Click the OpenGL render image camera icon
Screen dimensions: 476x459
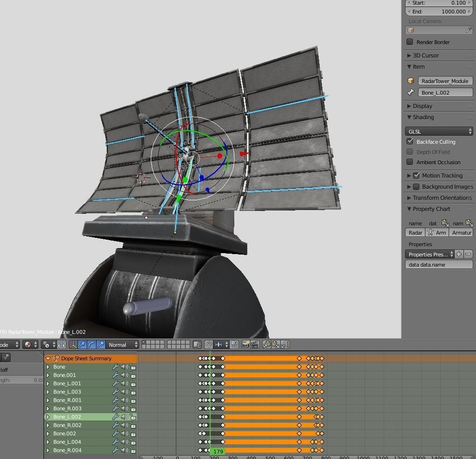click(245, 344)
